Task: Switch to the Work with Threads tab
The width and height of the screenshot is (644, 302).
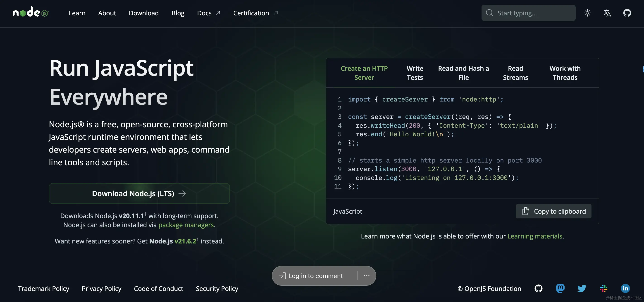Action: point(565,73)
